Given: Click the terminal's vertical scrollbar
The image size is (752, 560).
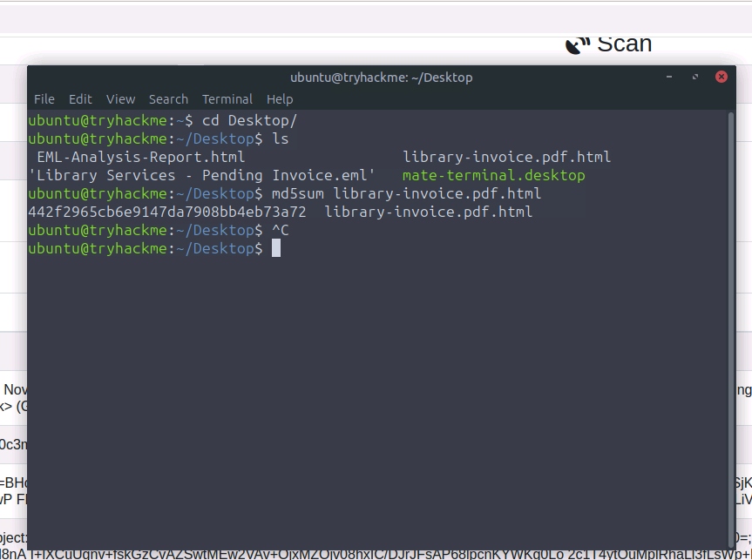Looking at the screenshot, I should pyautogui.click(x=731, y=328).
